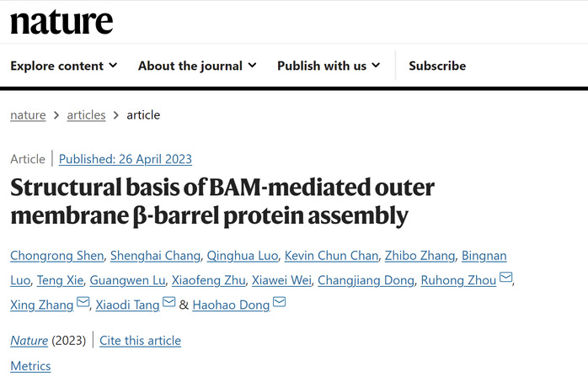This screenshot has width=588, height=382.
Task: Open Cite this article link
Action: (140, 341)
